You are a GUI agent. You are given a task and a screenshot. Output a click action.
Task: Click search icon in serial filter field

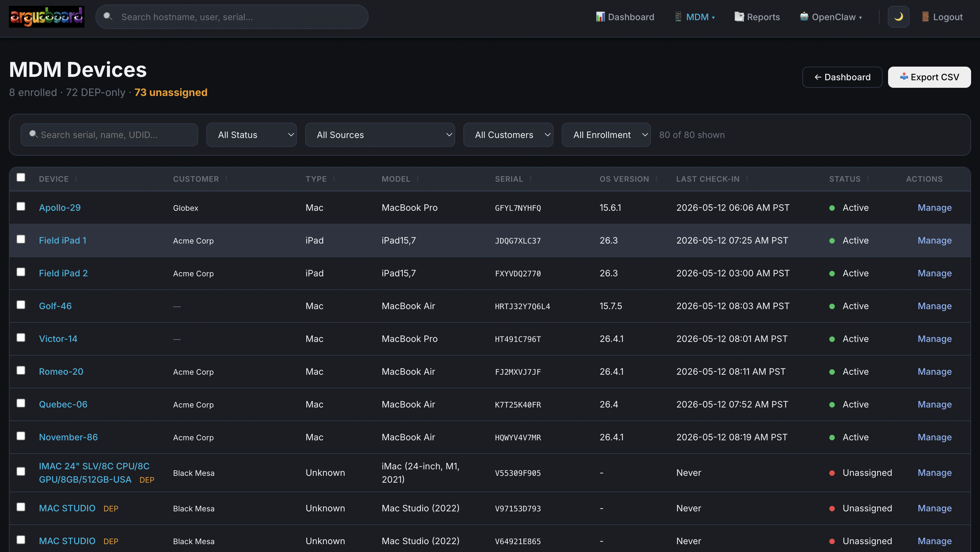33,134
